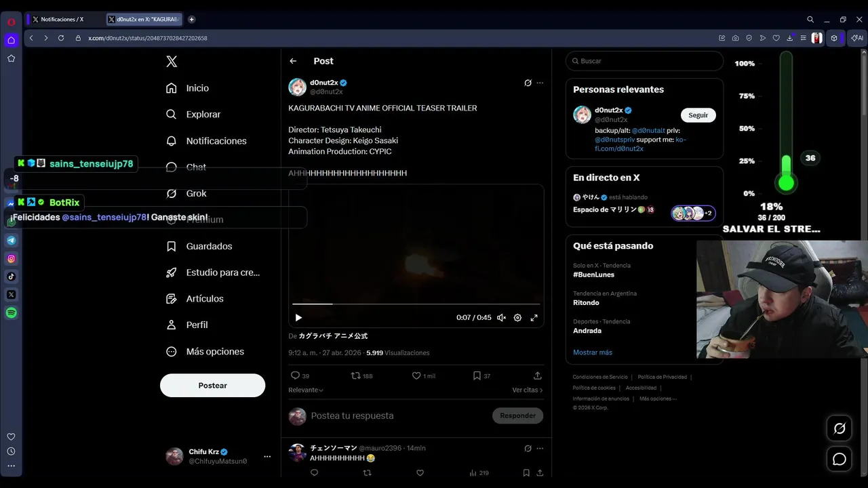Open Instagram in the Opera sidebar
868x488 pixels.
(12, 258)
